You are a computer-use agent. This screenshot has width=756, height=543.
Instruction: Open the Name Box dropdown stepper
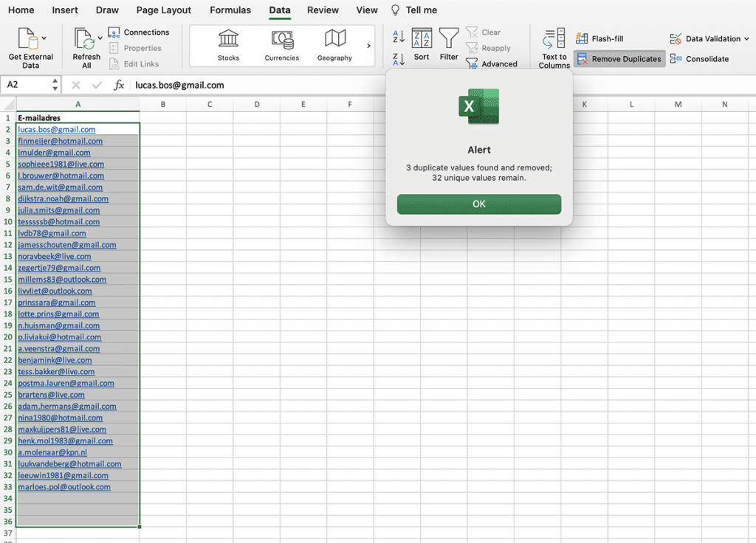pos(53,85)
